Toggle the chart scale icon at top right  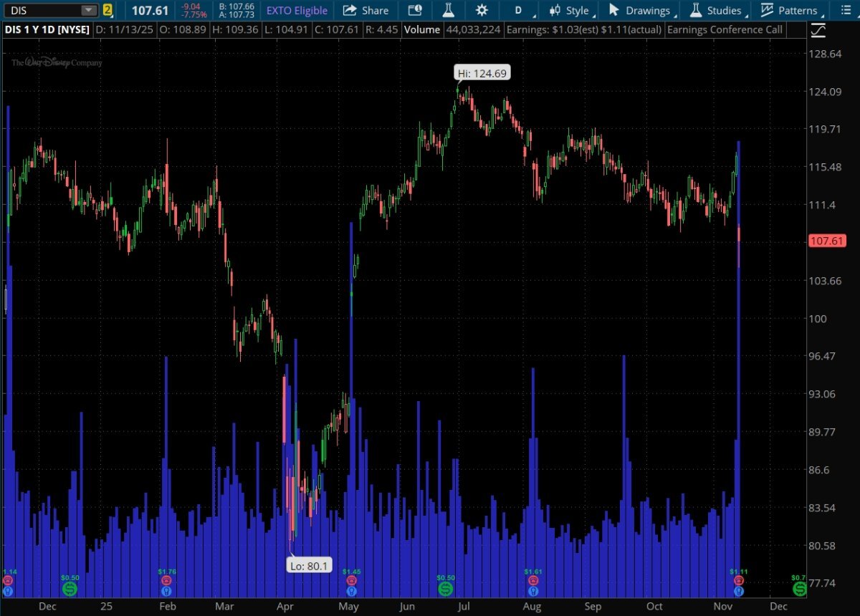pos(818,31)
